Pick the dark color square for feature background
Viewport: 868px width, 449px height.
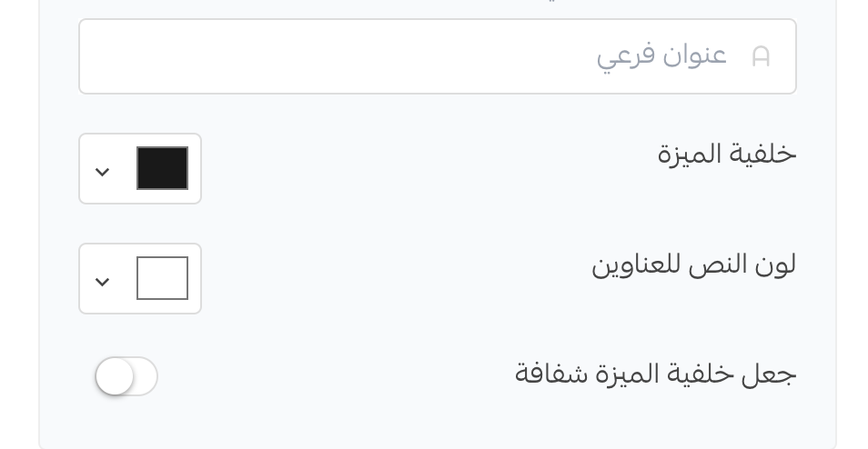click(x=162, y=168)
